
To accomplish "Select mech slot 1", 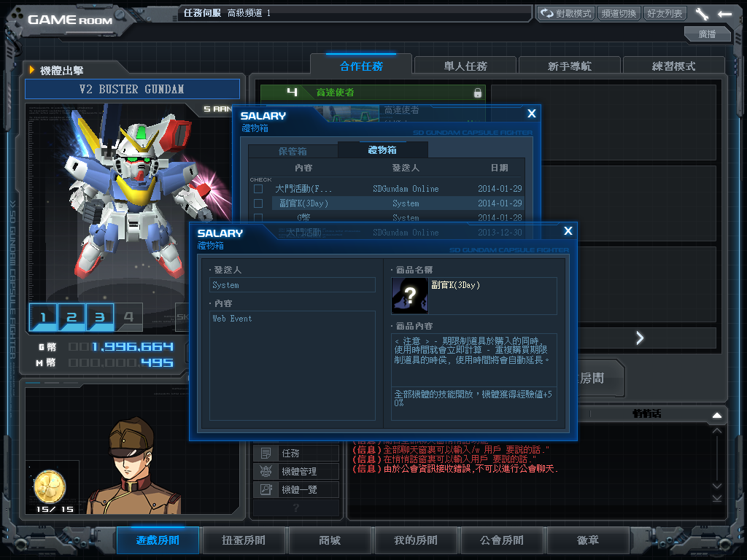I will point(43,316).
